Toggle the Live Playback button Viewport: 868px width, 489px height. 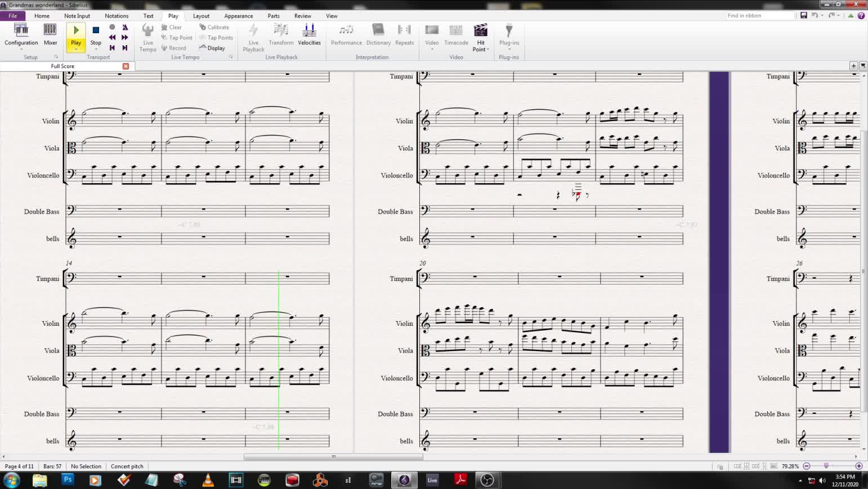(x=253, y=37)
